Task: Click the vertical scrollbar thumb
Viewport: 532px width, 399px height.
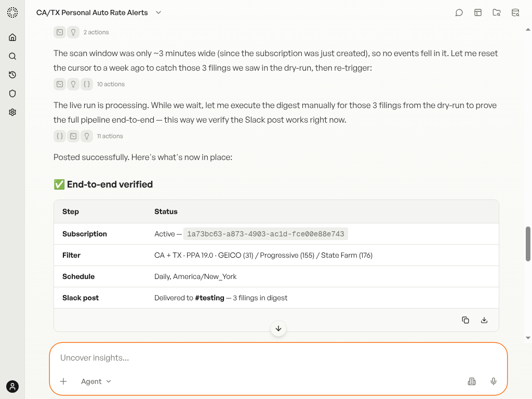Action: coord(528,244)
